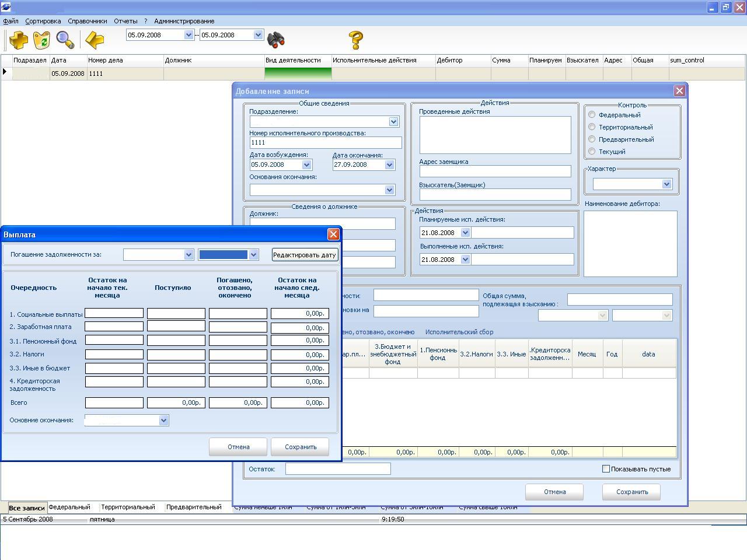Image resolution: width=747 pixels, height=560 pixels.
Task: Click the magnifying glass search icon
Action: (x=65, y=40)
